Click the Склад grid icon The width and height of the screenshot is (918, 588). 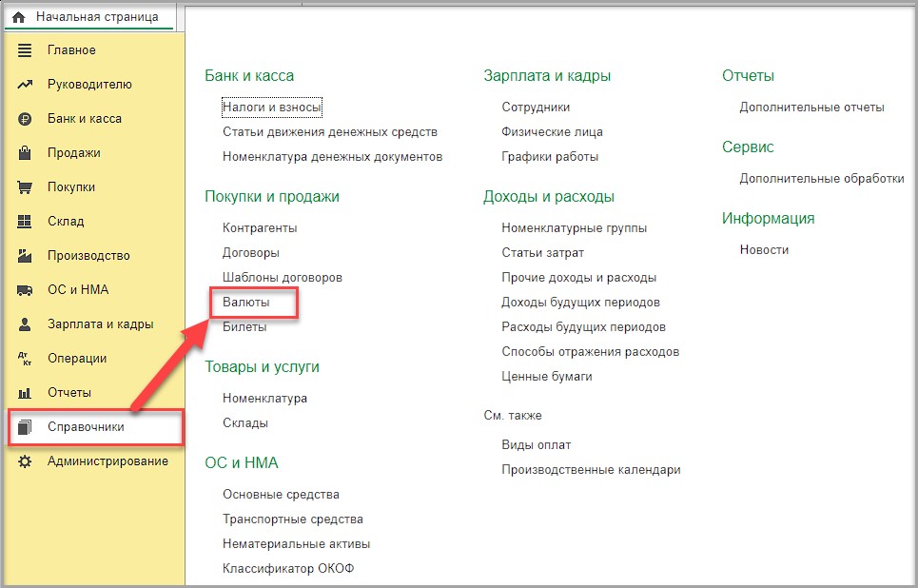pyautogui.click(x=25, y=222)
